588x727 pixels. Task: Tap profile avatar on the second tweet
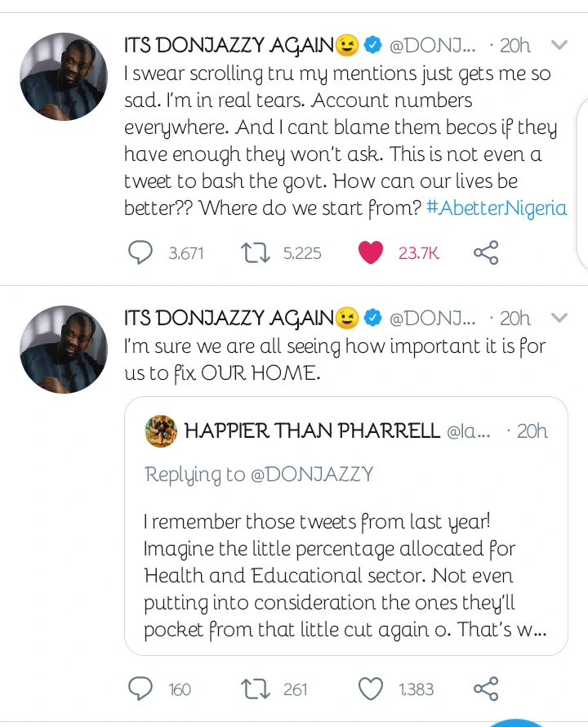click(64, 350)
